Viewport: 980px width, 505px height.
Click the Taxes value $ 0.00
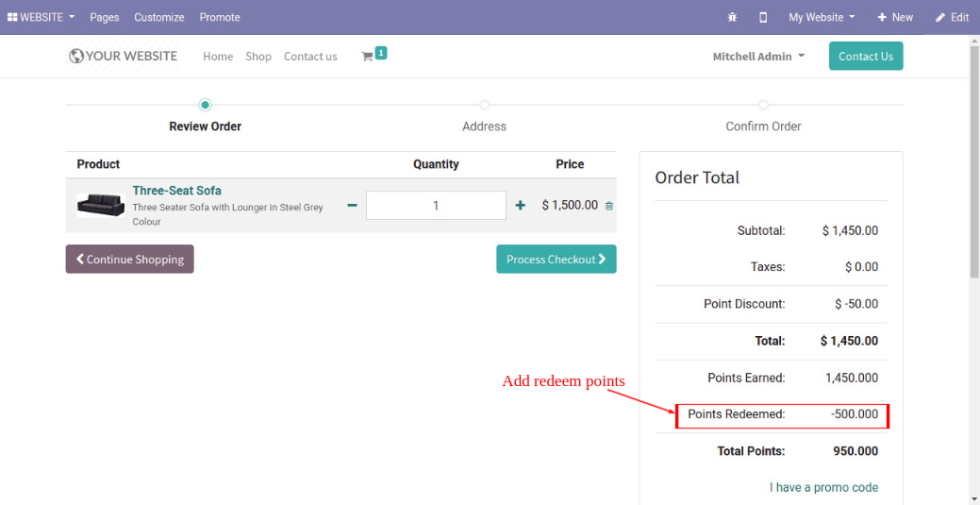(861, 267)
